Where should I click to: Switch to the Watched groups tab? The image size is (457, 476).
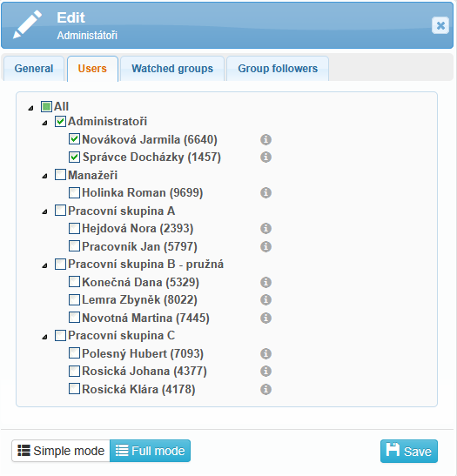click(172, 69)
